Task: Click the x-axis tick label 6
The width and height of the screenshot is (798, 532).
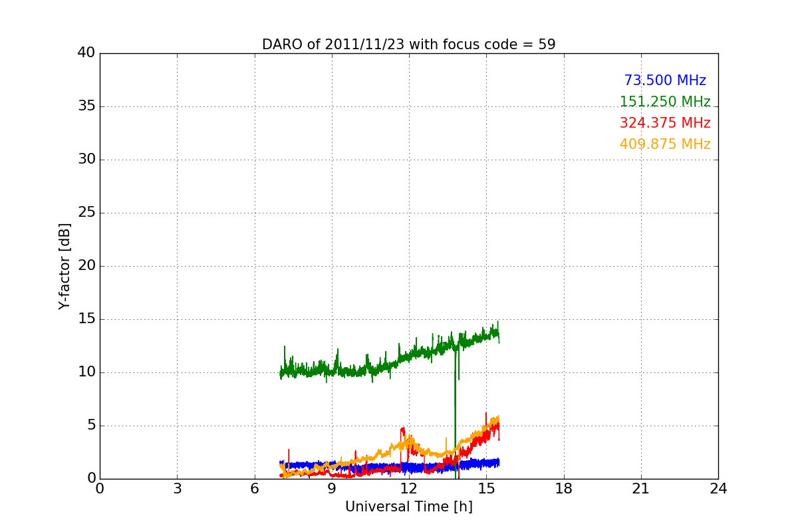Action: pos(254,489)
